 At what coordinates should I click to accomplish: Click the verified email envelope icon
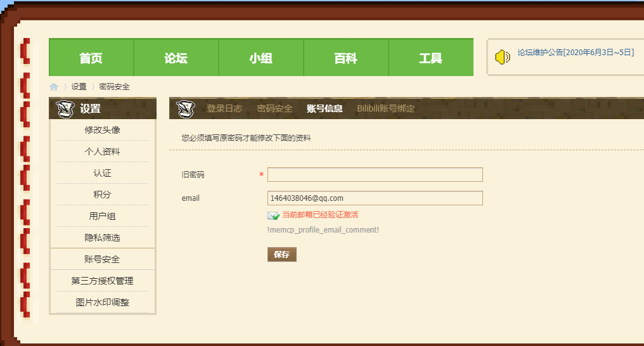[x=273, y=215]
